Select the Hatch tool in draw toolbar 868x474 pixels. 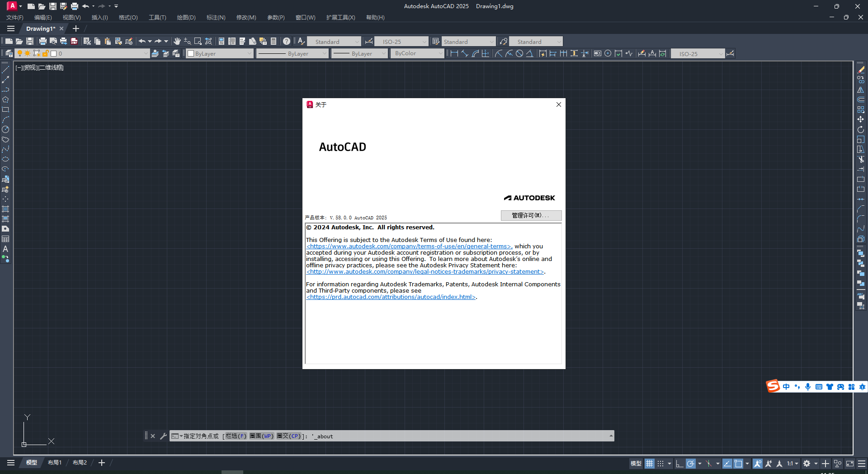(x=5, y=209)
